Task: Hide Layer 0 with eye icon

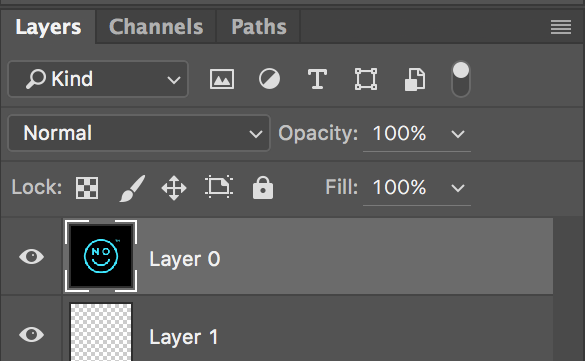Action: (32, 257)
